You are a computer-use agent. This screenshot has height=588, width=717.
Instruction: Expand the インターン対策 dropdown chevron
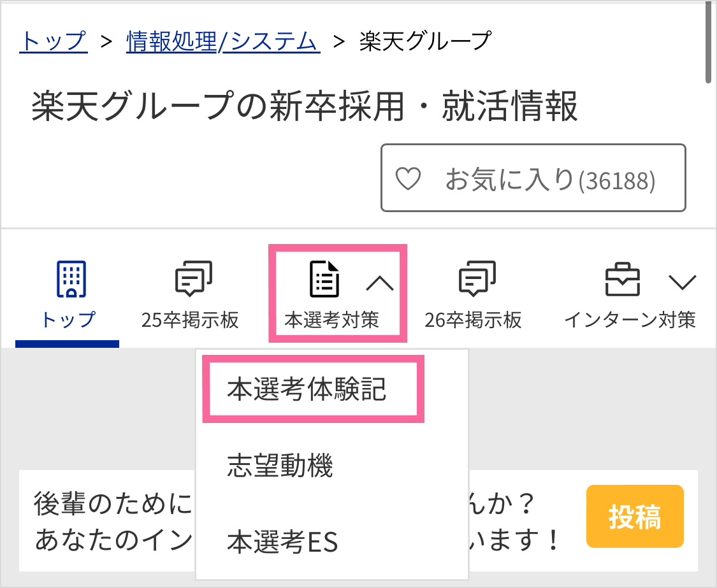[682, 282]
